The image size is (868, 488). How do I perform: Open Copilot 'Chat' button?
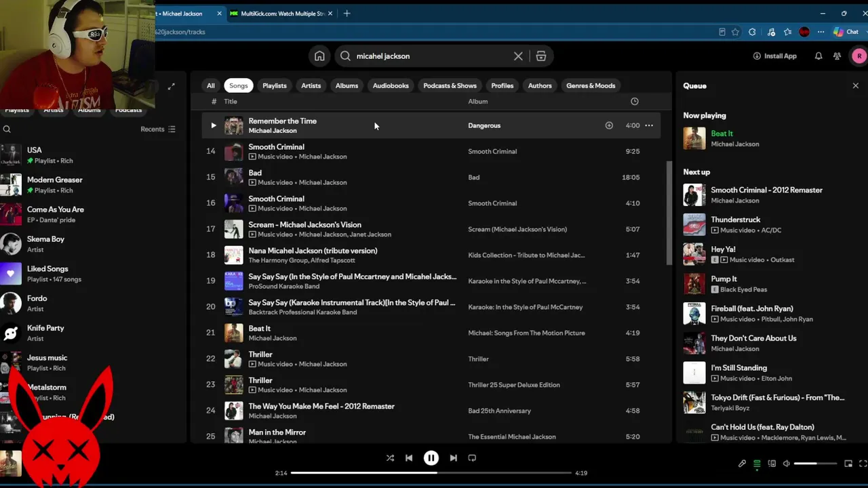tap(846, 32)
